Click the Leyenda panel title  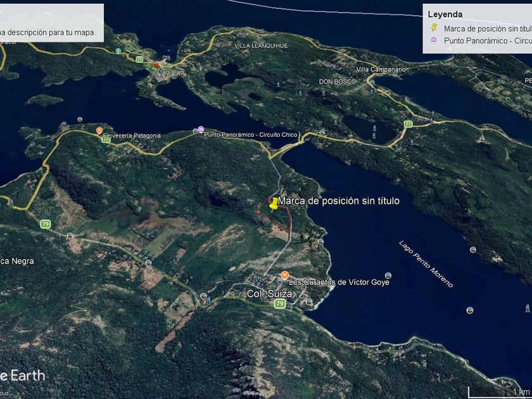(445, 14)
